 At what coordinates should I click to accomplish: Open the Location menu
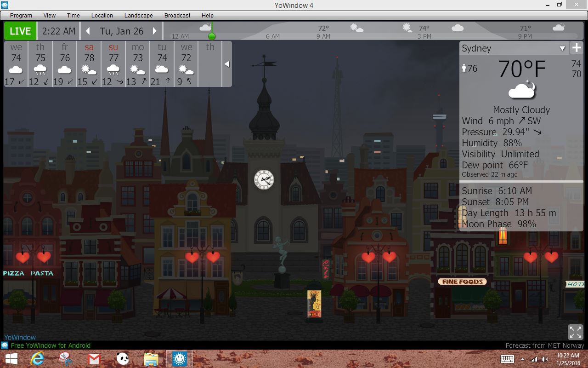point(102,15)
